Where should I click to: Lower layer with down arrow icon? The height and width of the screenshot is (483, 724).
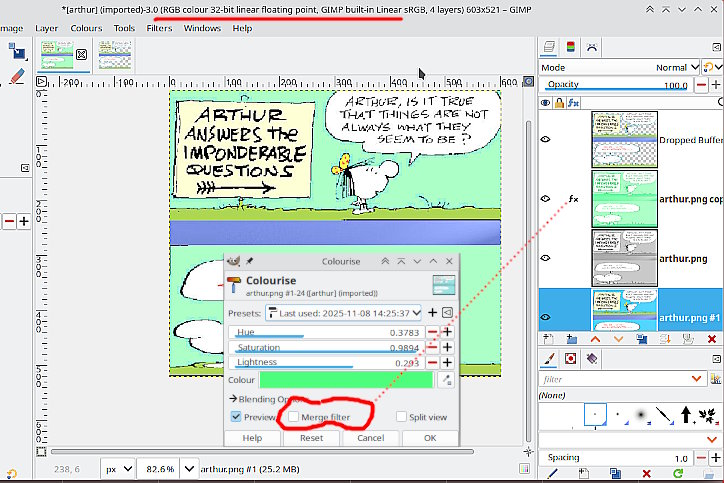618,339
